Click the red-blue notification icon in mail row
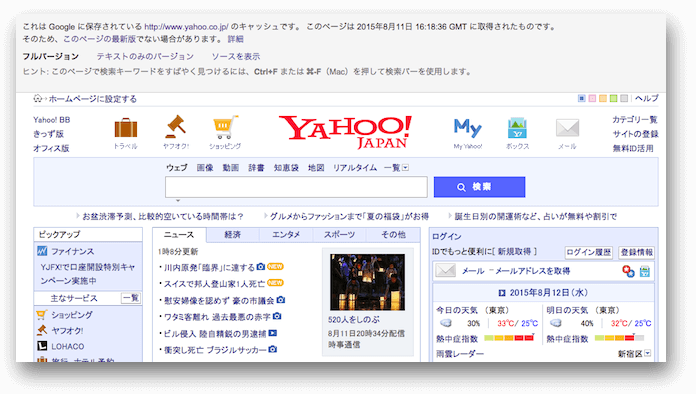The height and width of the screenshot is (394, 696). (x=628, y=271)
